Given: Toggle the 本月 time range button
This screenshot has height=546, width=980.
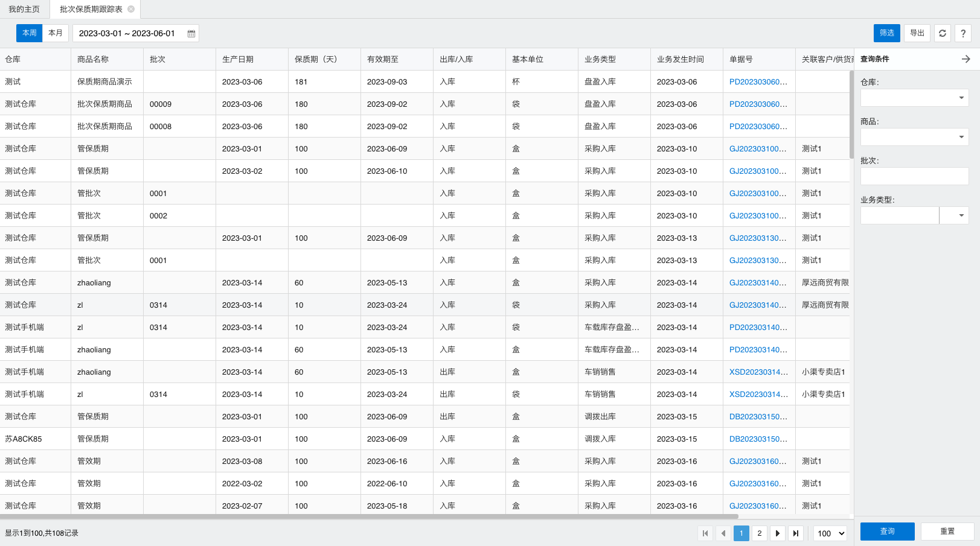Looking at the screenshot, I should pyautogui.click(x=56, y=33).
